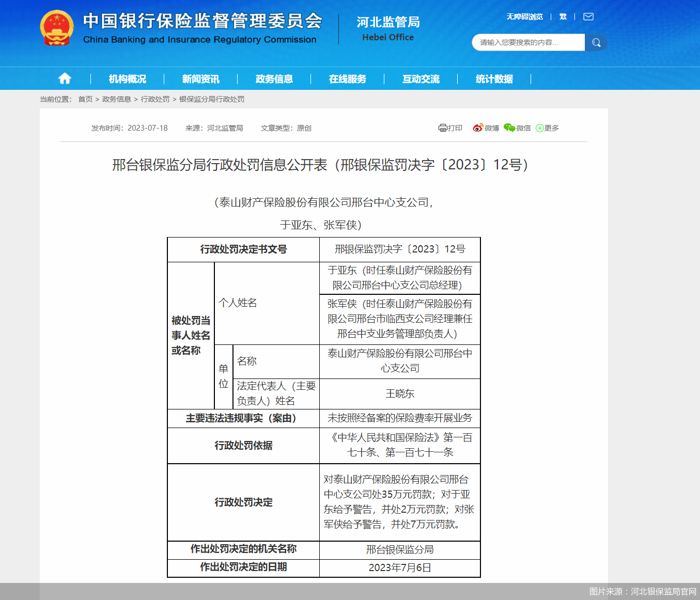The image size is (700, 600).
Task: Click the 首页 breadcrumb link
Action: (x=85, y=99)
